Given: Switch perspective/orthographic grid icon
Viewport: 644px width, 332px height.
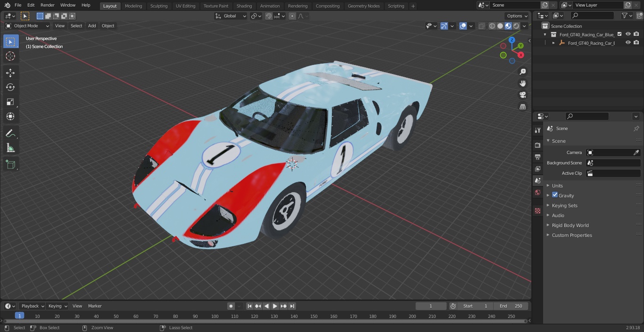Looking at the screenshot, I should (x=523, y=107).
